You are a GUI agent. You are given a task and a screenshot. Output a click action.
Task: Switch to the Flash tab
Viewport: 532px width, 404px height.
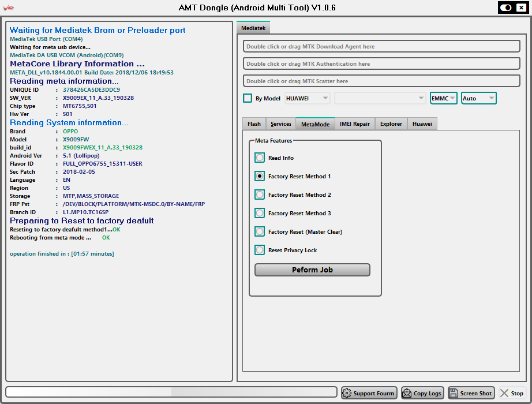pos(254,124)
